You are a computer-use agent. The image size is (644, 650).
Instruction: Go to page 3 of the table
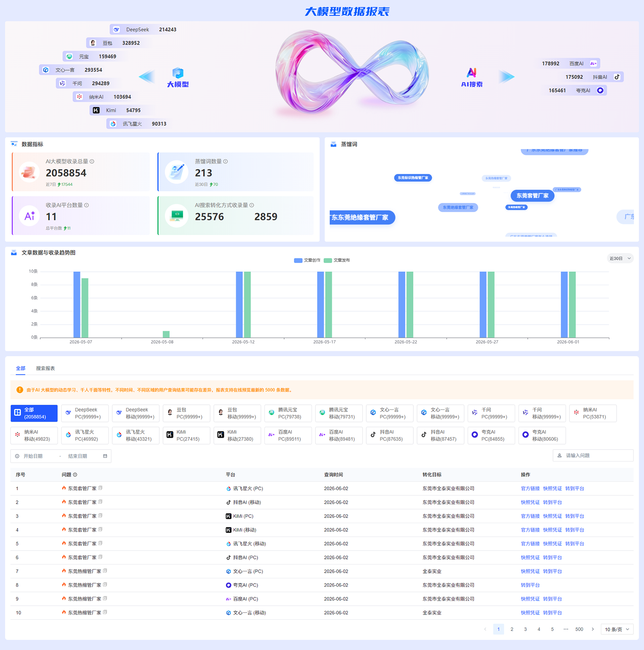(x=525, y=629)
